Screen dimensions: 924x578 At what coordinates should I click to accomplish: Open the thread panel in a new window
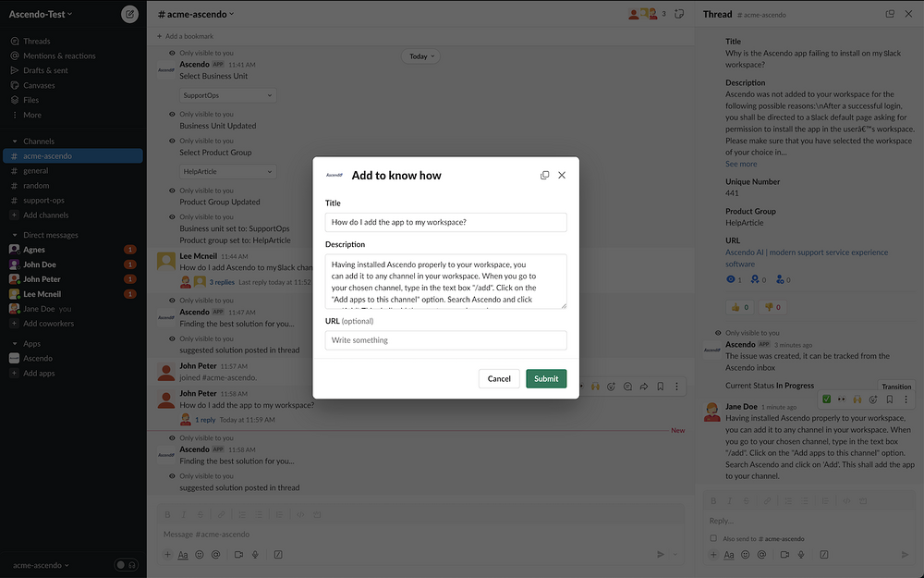[890, 14]
